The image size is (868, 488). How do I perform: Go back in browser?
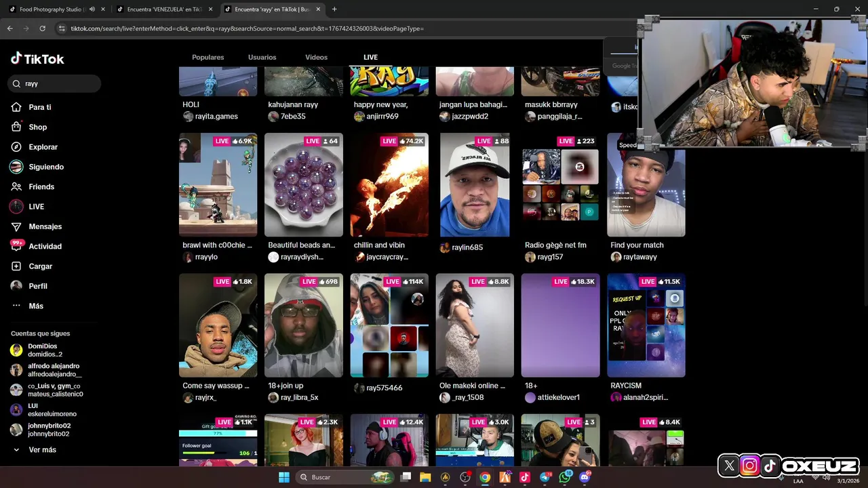point(9,28)
